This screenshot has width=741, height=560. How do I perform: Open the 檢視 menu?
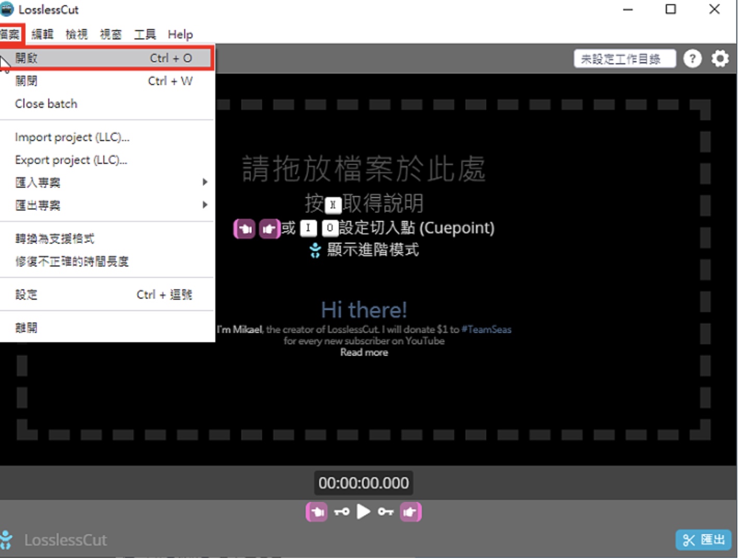click(76, 34)
